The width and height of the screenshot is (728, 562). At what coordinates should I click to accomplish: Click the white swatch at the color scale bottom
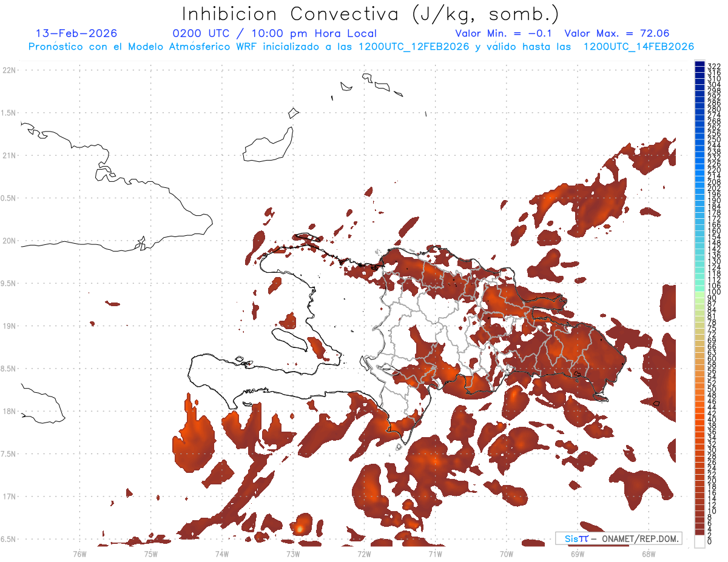(x=699, y=541)
